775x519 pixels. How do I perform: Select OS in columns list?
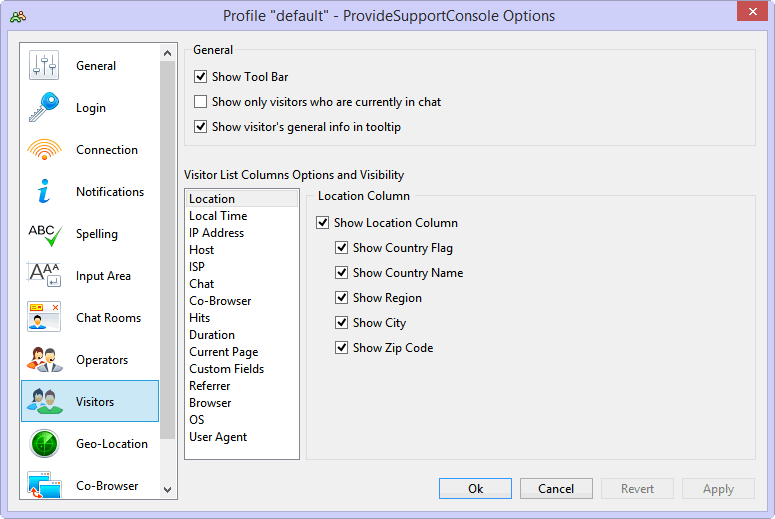tap(242, 420)
